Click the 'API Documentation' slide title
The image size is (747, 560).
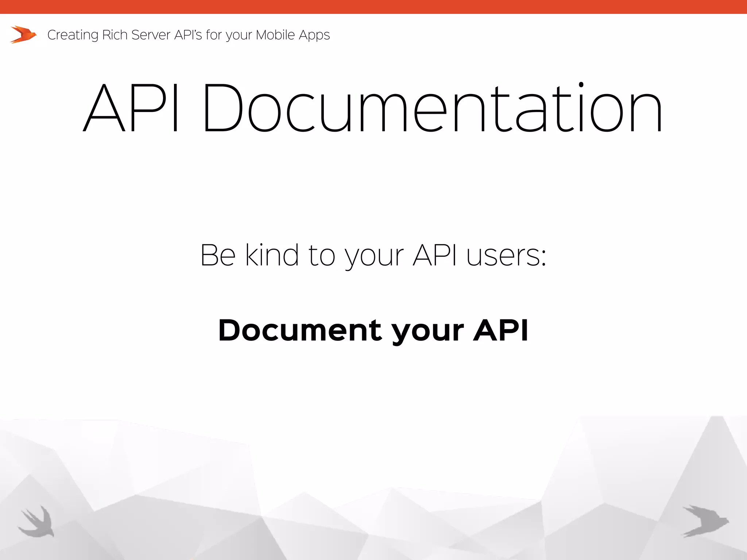(373, 108)
